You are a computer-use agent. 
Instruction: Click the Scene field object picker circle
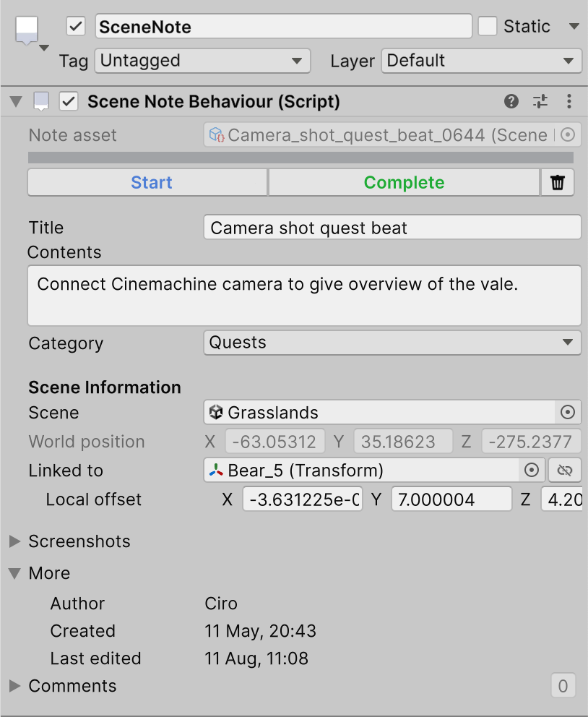coord(568,413)
